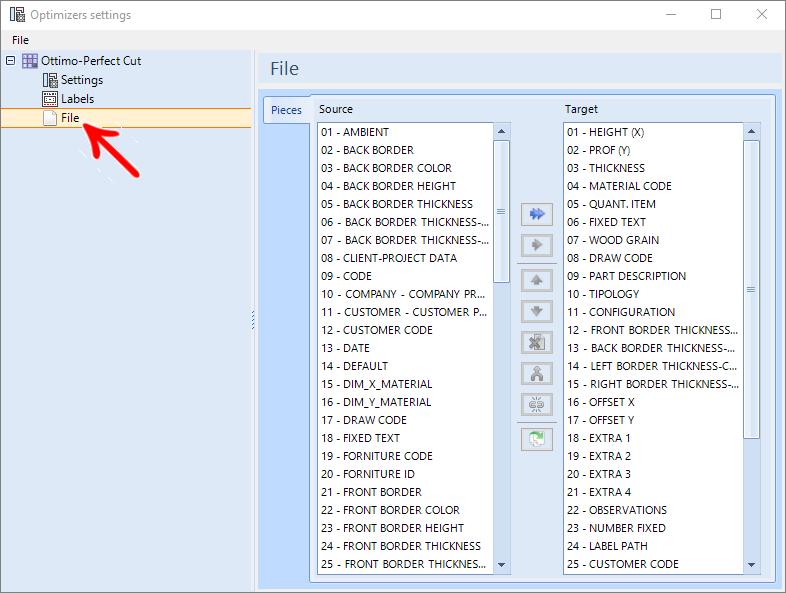Click the move-down arrow button
786x593 pixels.
(537, 311)
